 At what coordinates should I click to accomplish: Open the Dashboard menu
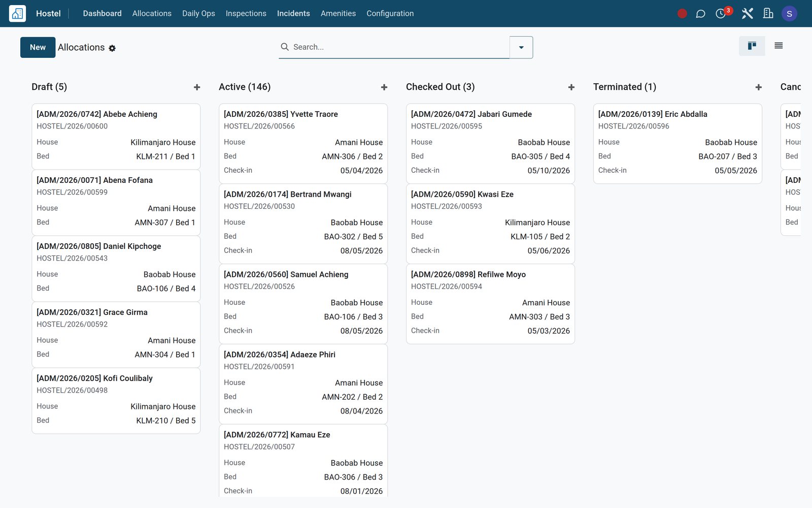[x=102, y=14]
